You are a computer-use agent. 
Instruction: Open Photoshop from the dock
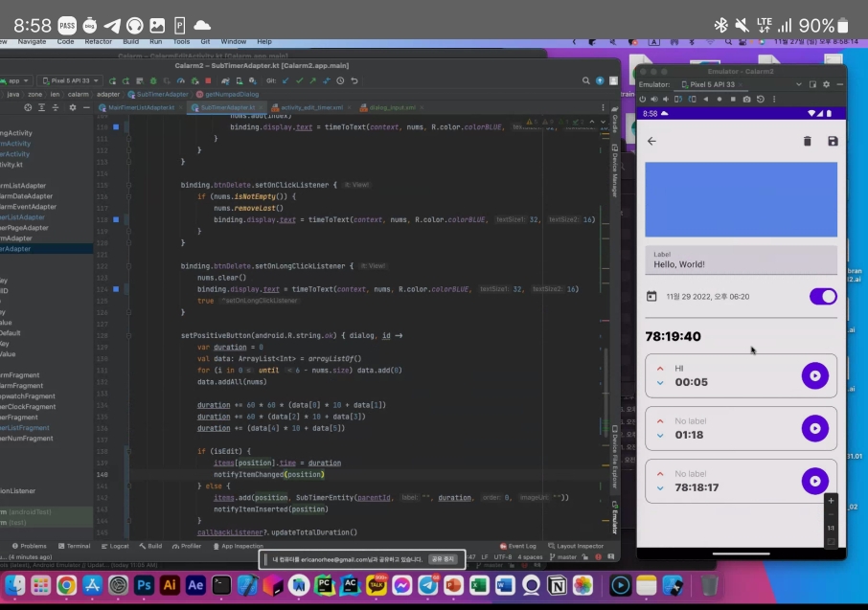pyautogui.click(x=144, y=586)
